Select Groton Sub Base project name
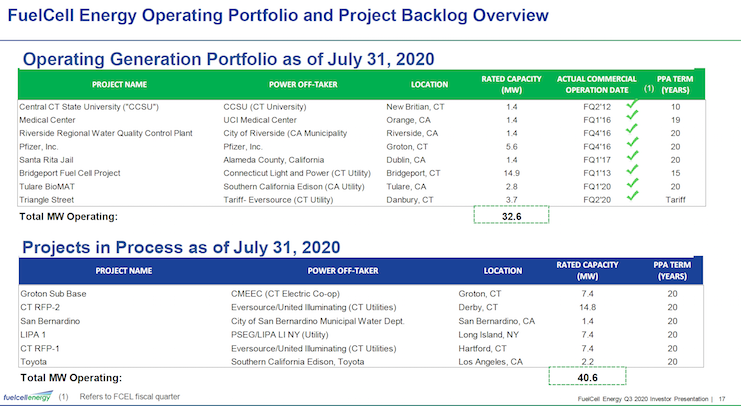 click(53, 294)
